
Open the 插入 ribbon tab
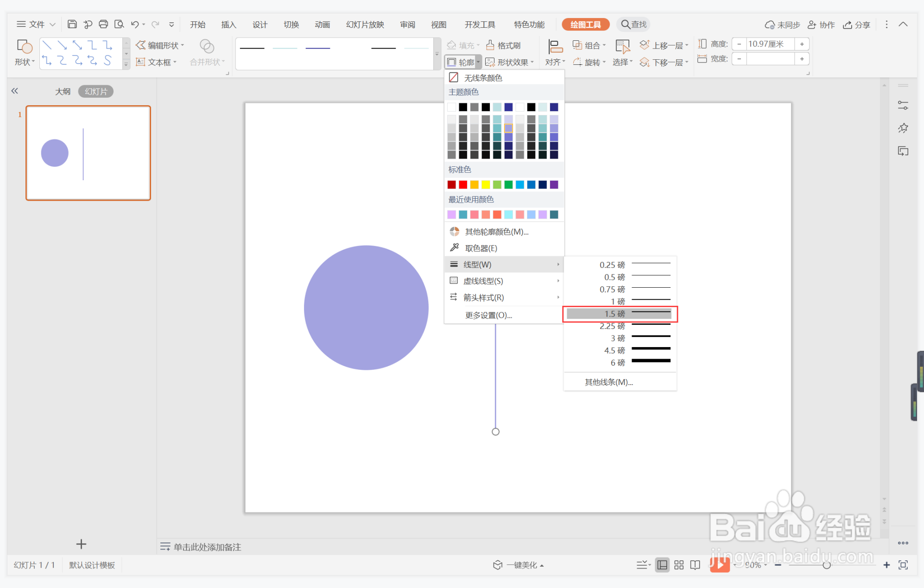click(228, 25)
